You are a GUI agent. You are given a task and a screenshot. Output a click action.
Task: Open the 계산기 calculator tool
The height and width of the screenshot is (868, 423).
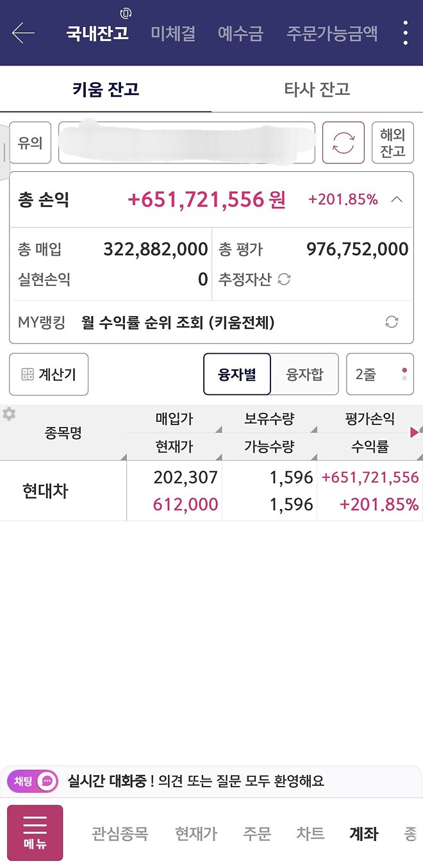coord(48,374)
